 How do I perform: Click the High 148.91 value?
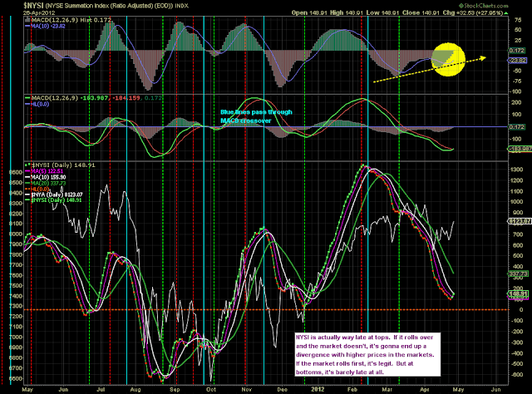(347, 12)
